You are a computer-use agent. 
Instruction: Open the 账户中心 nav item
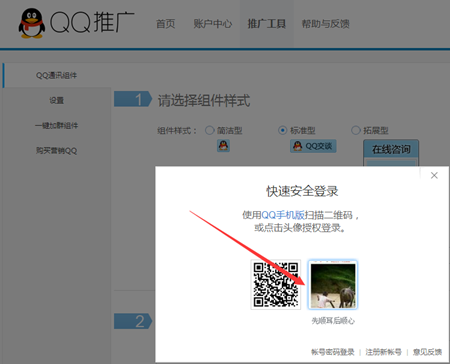tap(213, 24)
